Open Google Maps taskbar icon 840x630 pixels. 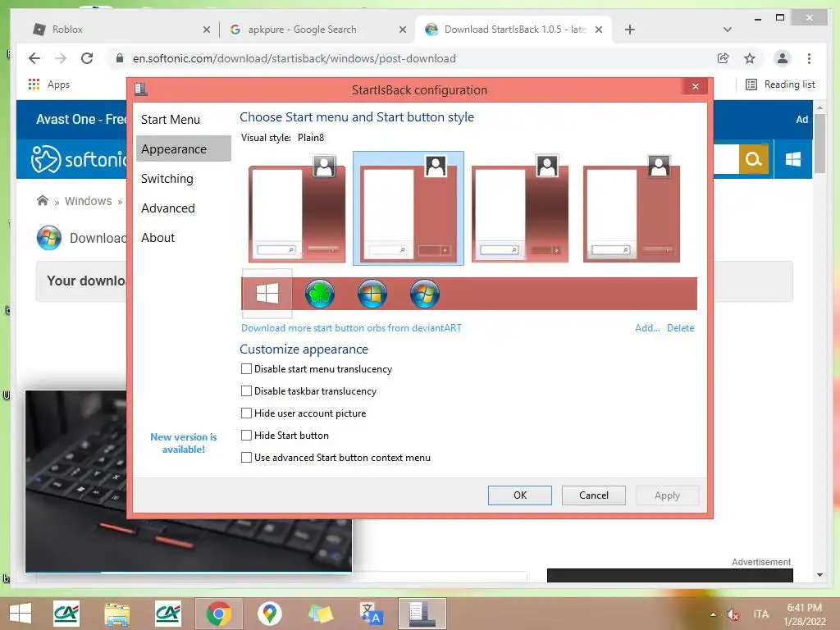(x=269, y=614)
